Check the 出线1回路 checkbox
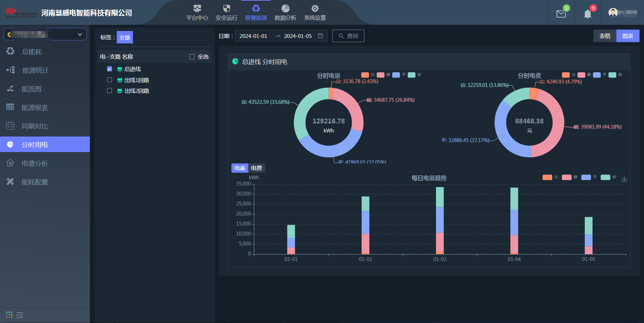Viewport: 644px width, 323px height. 110,80
